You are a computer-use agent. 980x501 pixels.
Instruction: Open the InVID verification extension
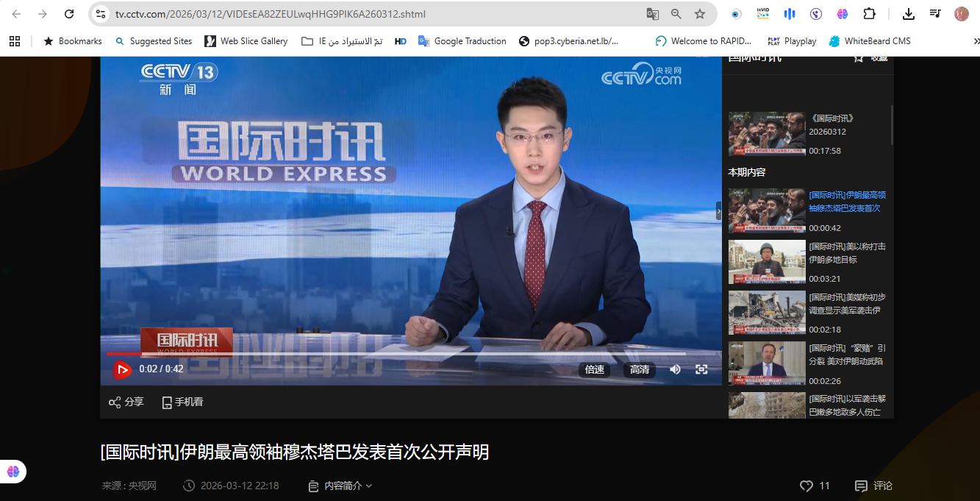(762, 14)
